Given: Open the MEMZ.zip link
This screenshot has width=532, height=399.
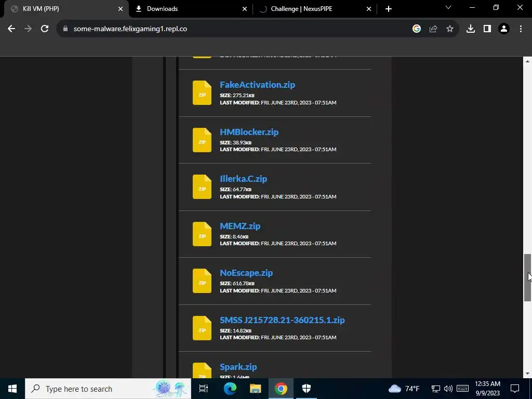Looking at the screenshot, I should (x=240, y=225).
